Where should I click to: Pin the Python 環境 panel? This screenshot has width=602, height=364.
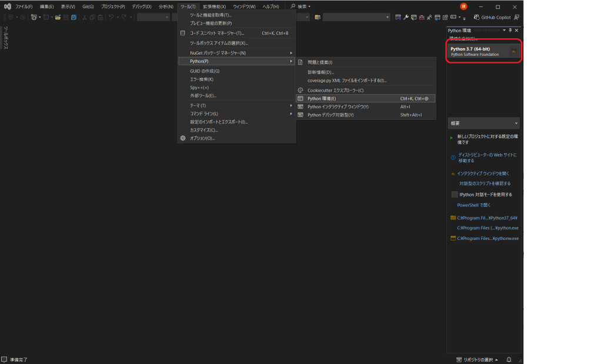coord(510,30)
